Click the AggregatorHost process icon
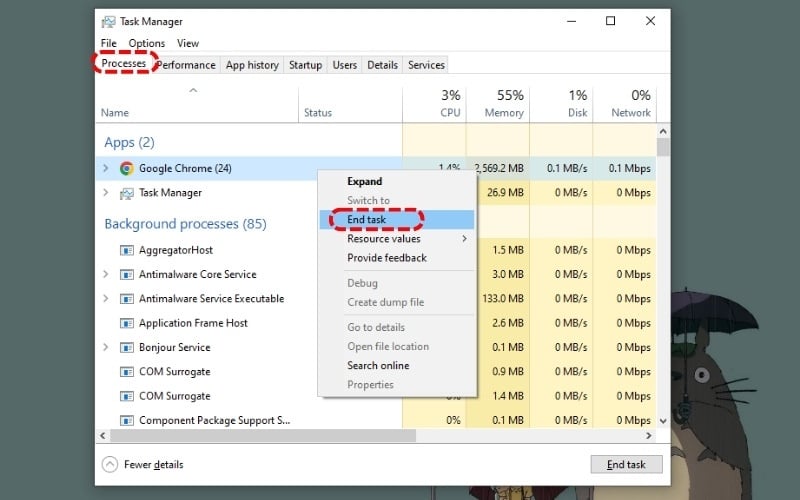 (127, 250)
